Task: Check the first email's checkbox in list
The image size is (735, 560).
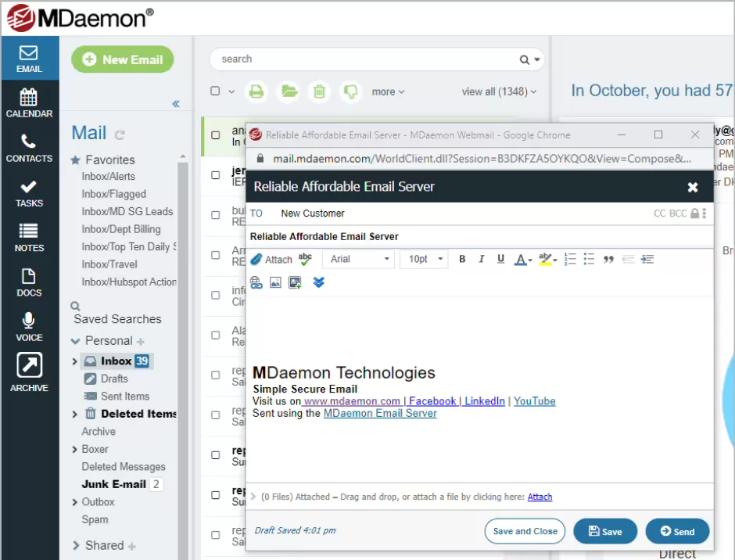Action: point(215,135)
